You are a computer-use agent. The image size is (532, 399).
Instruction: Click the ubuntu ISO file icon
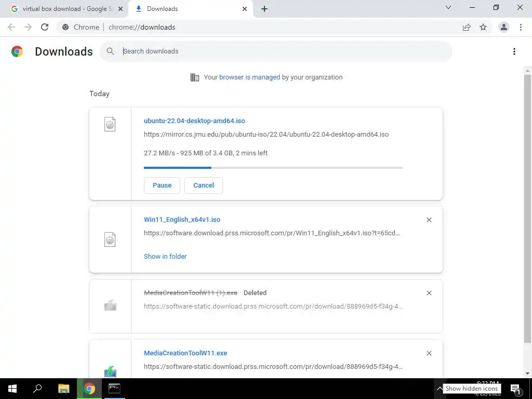point(110,124)
